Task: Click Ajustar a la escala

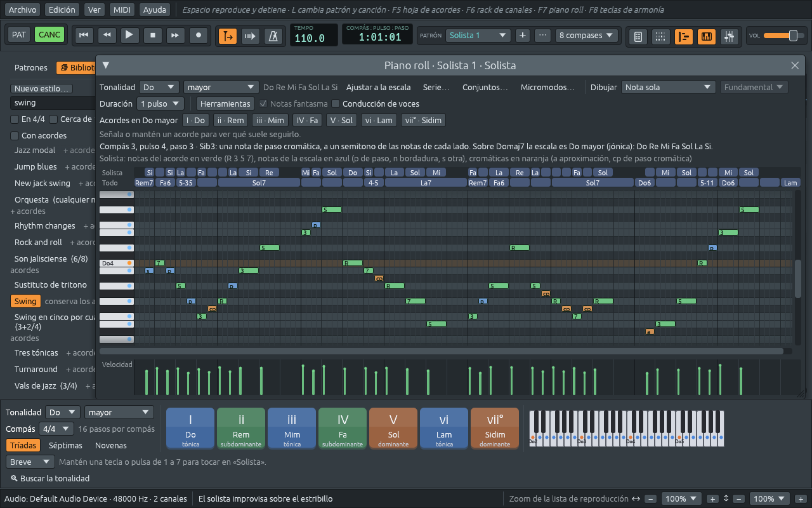Action: (x=378, y=88)
